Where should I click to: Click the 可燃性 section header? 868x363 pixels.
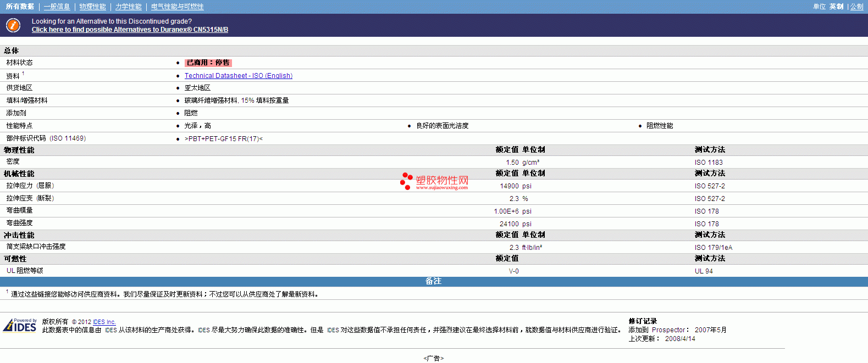[x=15, y=259]
